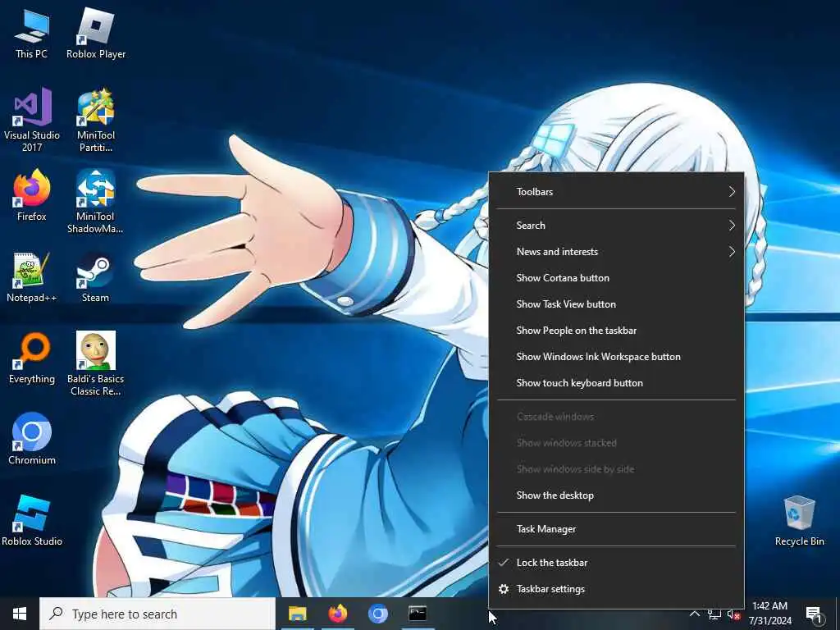Open the Search menu entry
This screenshot has height=630, width=840.
click(617, 226)
